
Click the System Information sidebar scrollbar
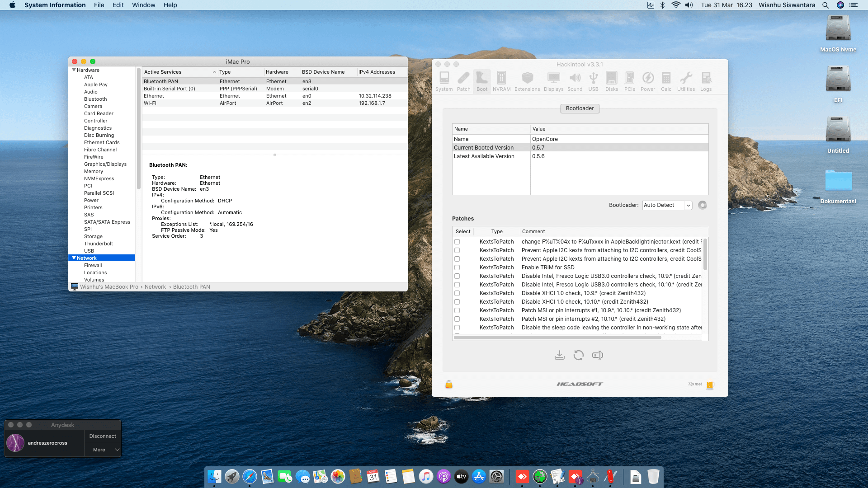coord(138,129)
